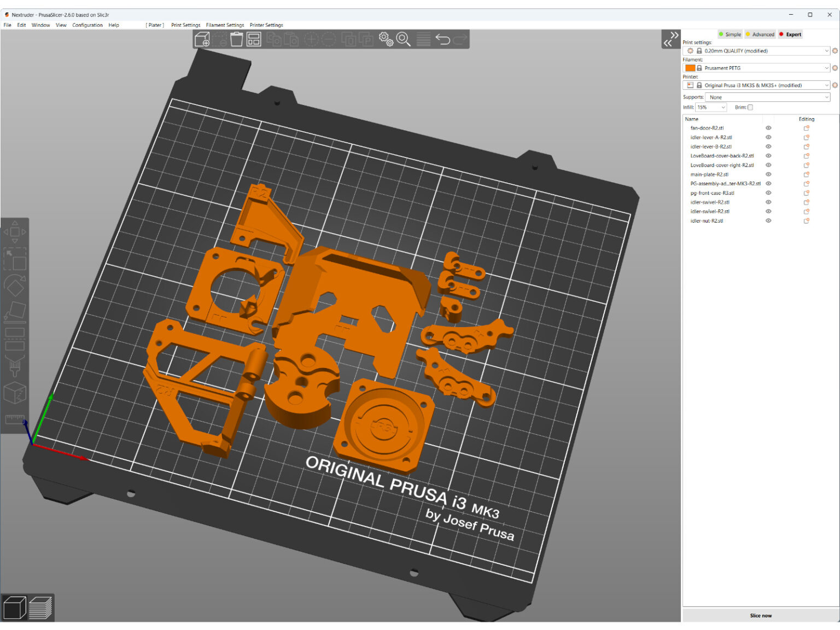Click the Configuration menu
The width and height of the screenshot is (840, 630).
click(87, 25)
